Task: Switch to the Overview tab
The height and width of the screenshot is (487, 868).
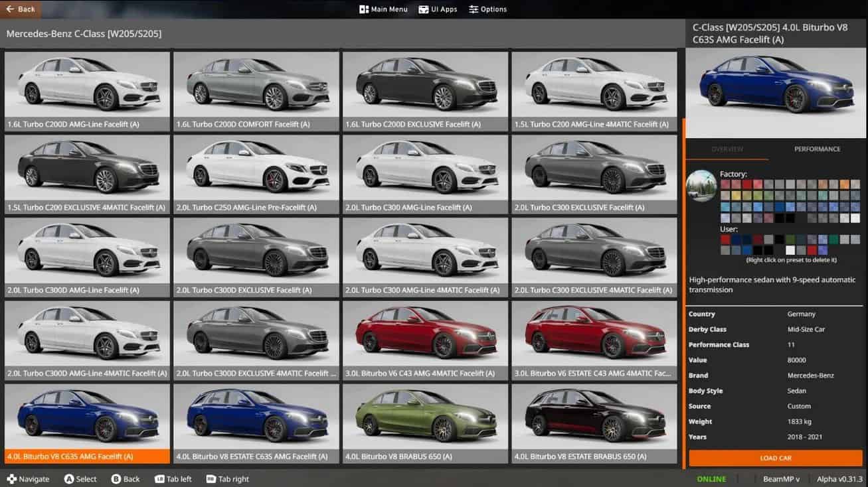Action: (x=727, y=149)
